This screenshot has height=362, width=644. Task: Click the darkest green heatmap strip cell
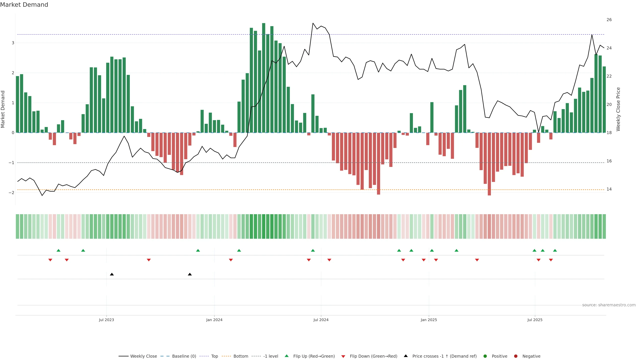[263, 226]
